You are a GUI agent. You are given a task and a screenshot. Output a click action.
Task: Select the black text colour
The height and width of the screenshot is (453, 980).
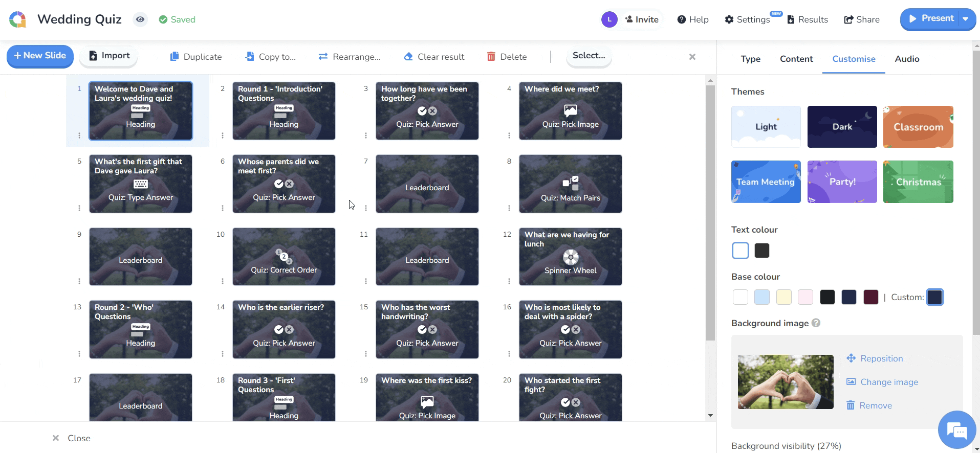tap(762, 251)
